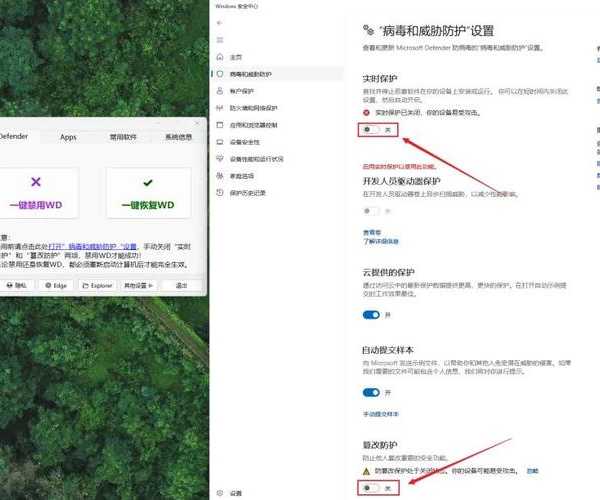This screenshot has width=600, height=500.
Task: Open 设置 gear at sidebar bottom
Action: tap(236, 493)
